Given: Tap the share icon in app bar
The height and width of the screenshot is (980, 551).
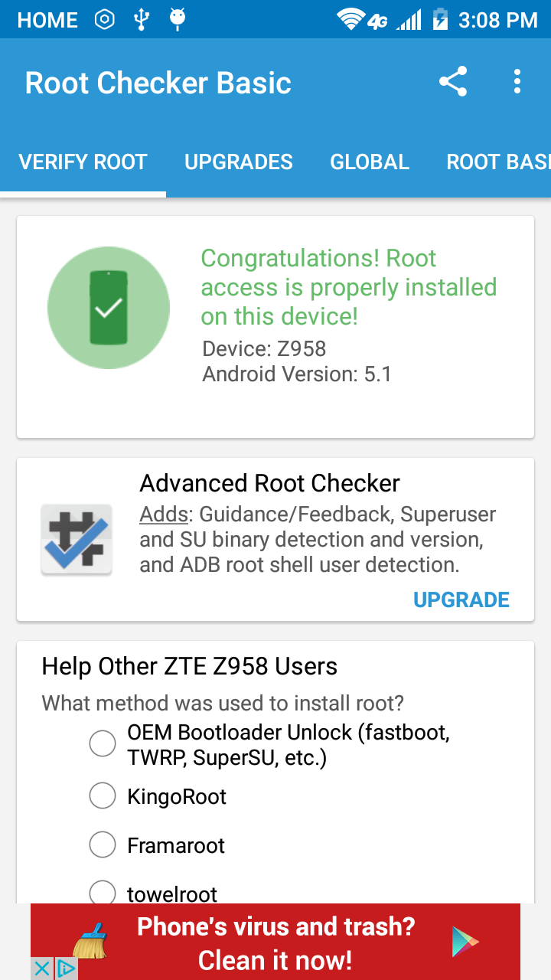Looking at the screenshot, I should tap(453, 82).
